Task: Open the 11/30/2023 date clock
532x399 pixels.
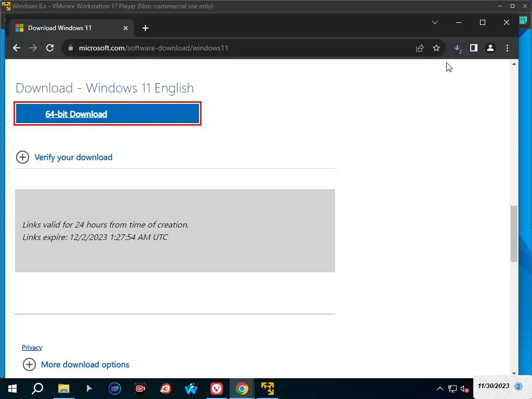Action: pos(494,386)
